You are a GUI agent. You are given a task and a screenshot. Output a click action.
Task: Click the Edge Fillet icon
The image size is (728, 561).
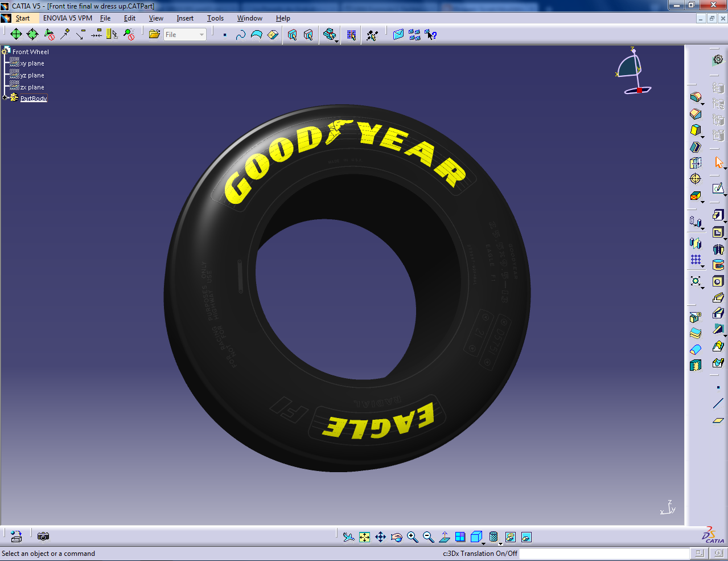click(696, 97)
